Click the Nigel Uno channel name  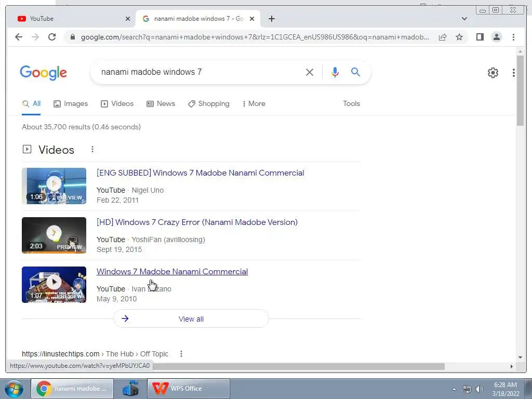(x=148, y=190)
